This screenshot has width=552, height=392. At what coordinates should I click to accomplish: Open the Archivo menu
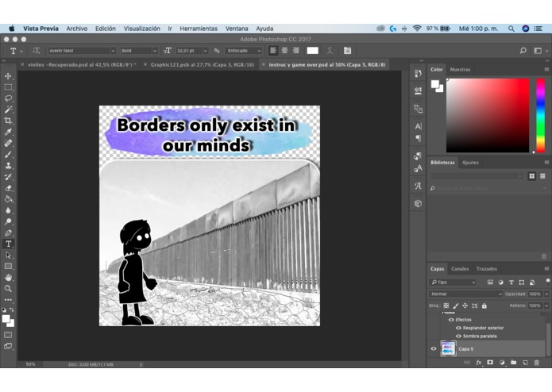tap(77, 29)
